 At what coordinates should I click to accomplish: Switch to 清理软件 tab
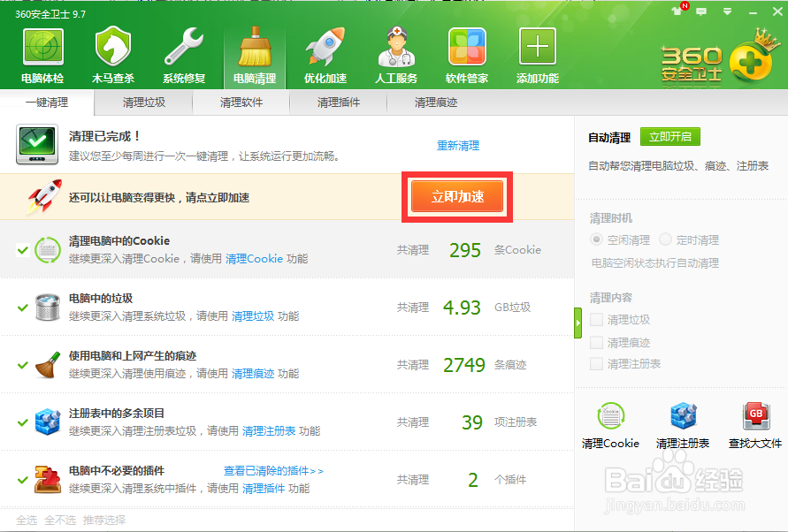tap(241, 103)
